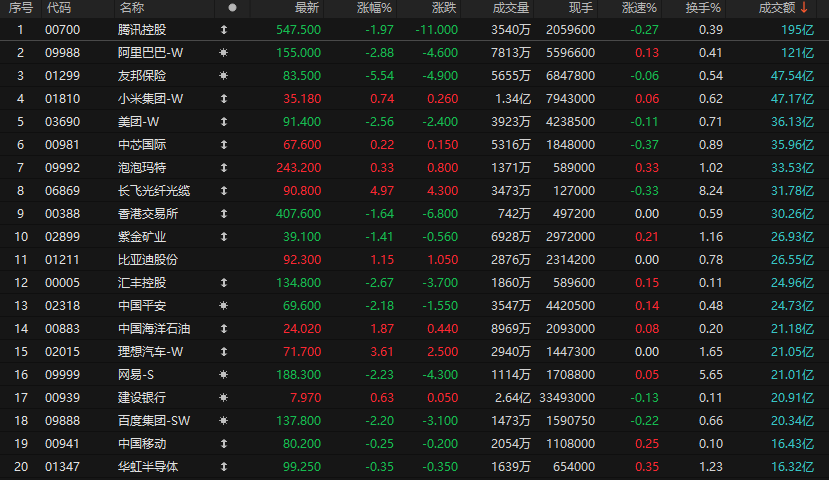Click the up-down arrow icon for 美团-W
Viewport: 829px width, 480px height.
(224, 122)
